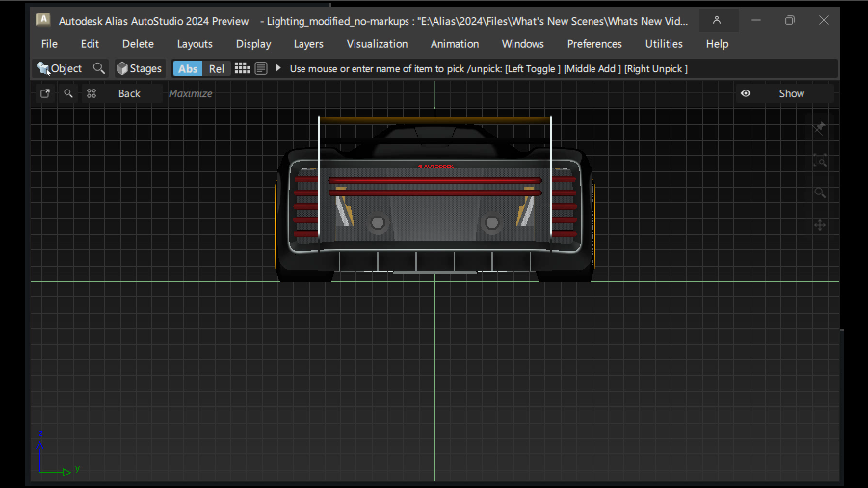The image size is (868, 488).
Task: Expand the prompt line arrow
Action: 278,68
